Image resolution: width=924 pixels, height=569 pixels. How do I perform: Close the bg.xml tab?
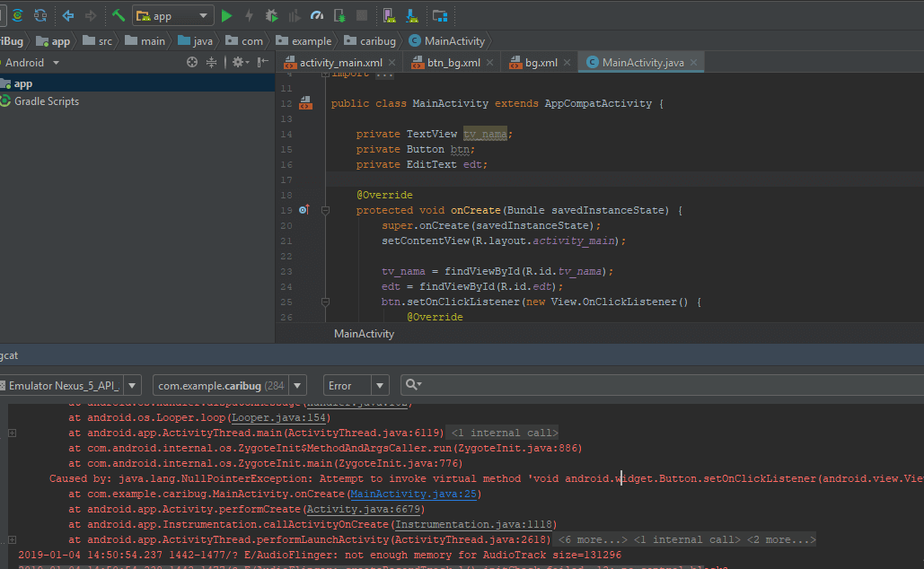coord(567,63)
